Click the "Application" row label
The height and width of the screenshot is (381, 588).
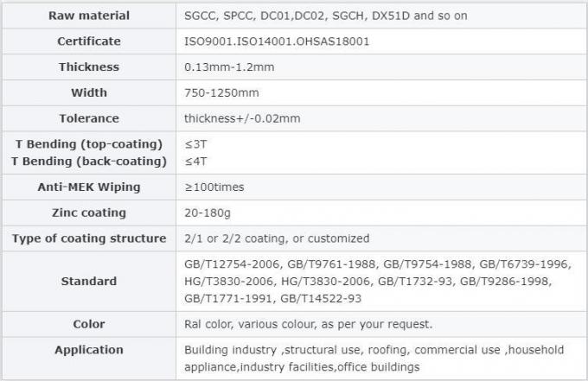(x=89, y=350)
